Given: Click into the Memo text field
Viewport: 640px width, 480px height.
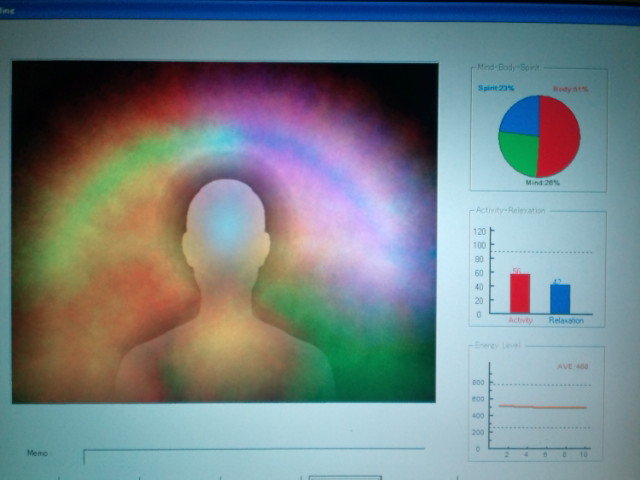Looking at the screenshot, I should point(250,457).
